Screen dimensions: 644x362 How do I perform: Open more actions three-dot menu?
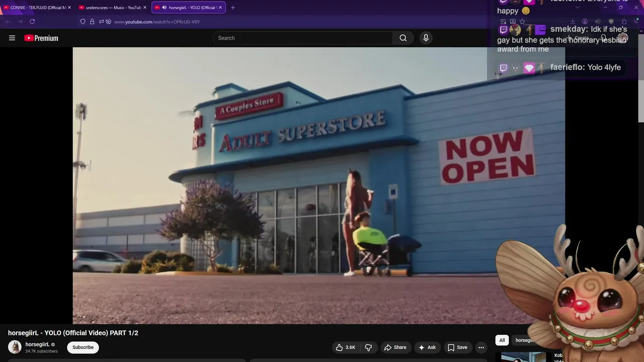tap(481, 347)
